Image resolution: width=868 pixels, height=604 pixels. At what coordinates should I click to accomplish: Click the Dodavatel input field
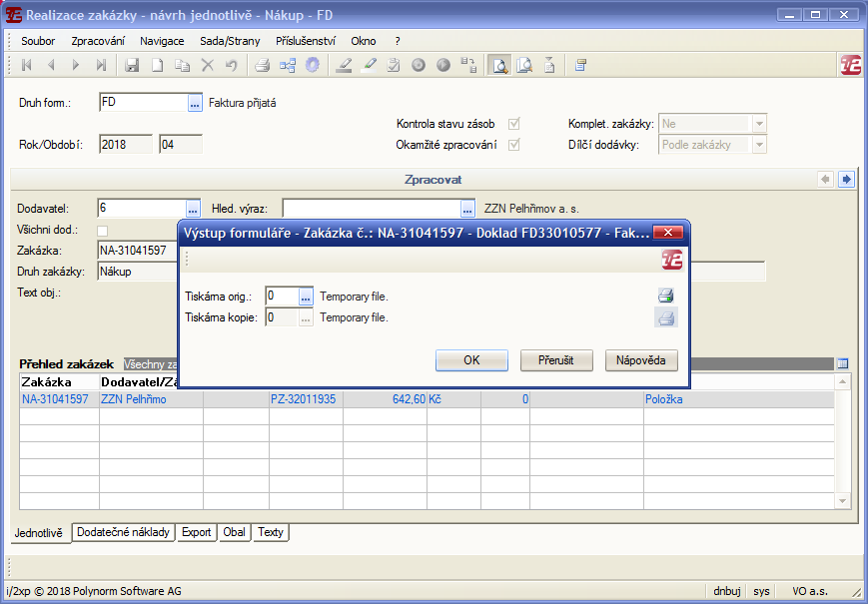[x=142, y=209]
